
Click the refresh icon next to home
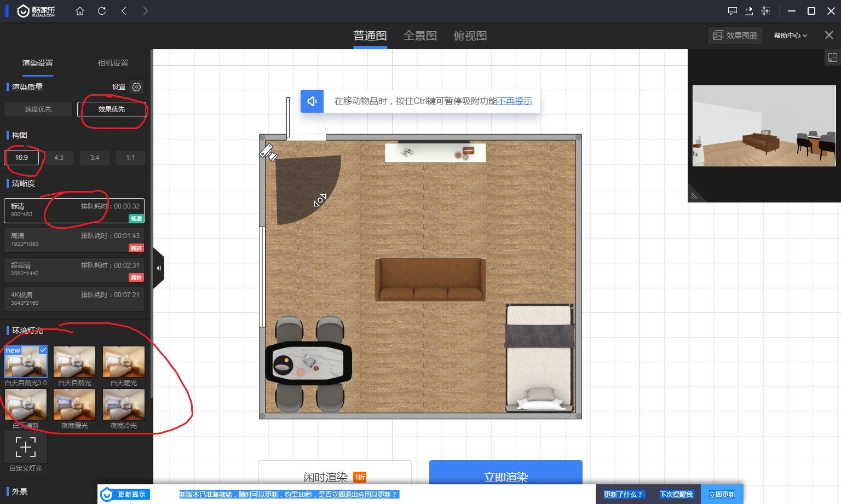coord(102,11)
